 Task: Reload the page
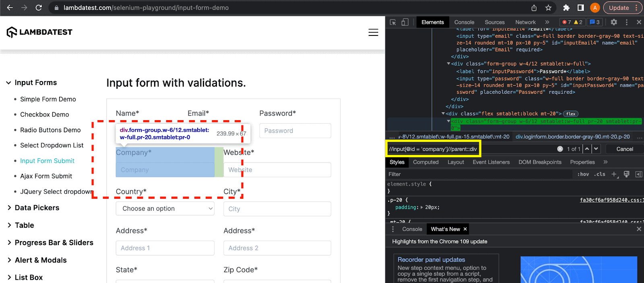click(x=39, y=8)
